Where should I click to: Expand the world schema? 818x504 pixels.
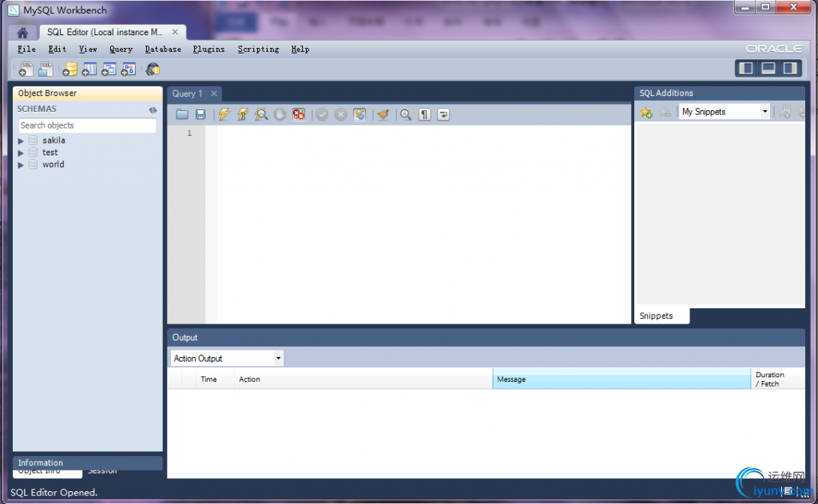pyautogui.click(x=21, y=165)
